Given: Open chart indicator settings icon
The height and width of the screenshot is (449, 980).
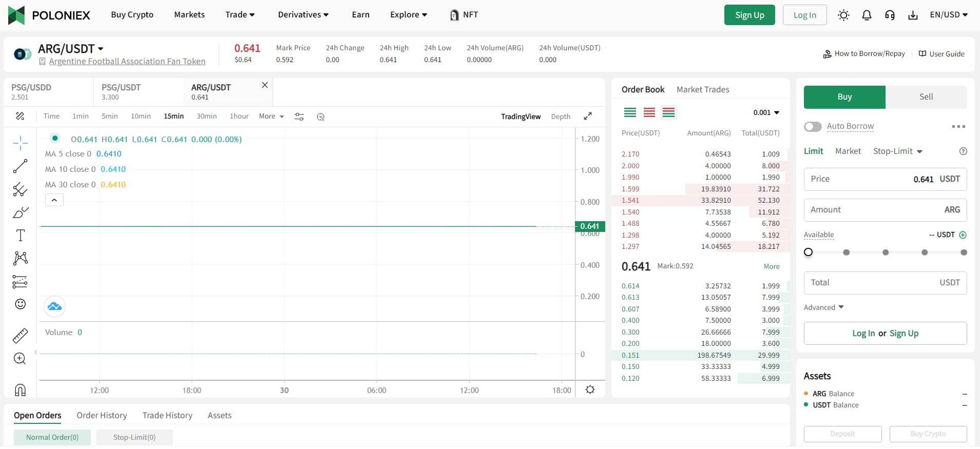Looking at the screenshot, I should [299, 116].
